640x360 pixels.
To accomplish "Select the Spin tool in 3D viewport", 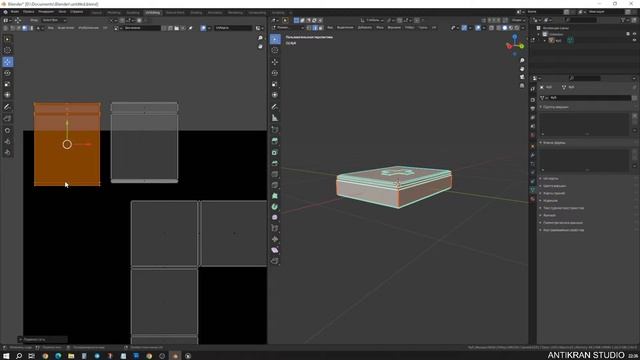I will [x=275, y=207].
